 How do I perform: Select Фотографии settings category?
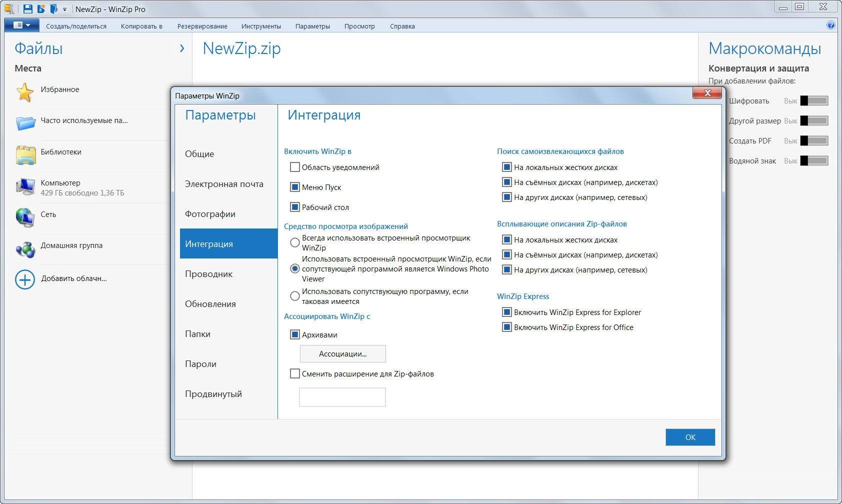point(228,214)
